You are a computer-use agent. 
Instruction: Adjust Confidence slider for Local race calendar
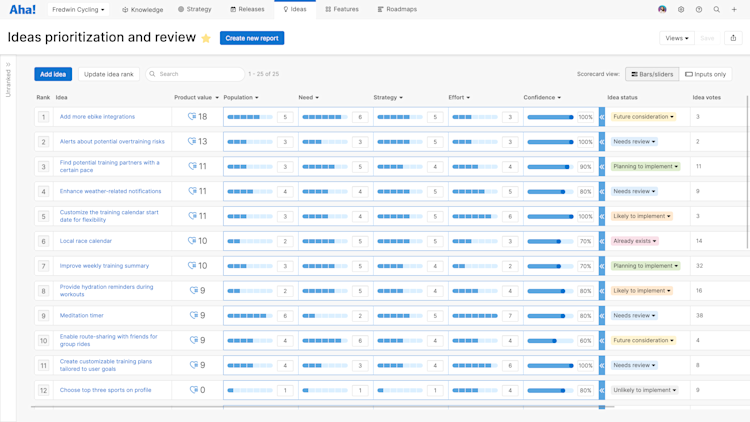point(550,241)
